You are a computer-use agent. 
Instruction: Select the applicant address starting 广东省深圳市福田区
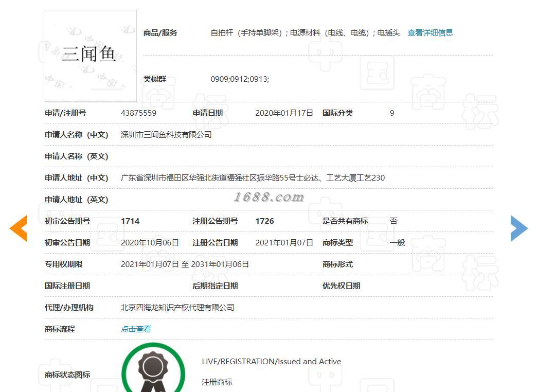[x=253, y=178]
